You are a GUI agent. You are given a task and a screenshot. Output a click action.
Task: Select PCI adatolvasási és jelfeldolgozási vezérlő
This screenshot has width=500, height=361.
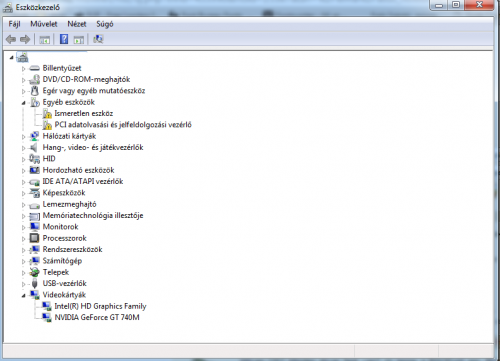[x=123, y=125]
